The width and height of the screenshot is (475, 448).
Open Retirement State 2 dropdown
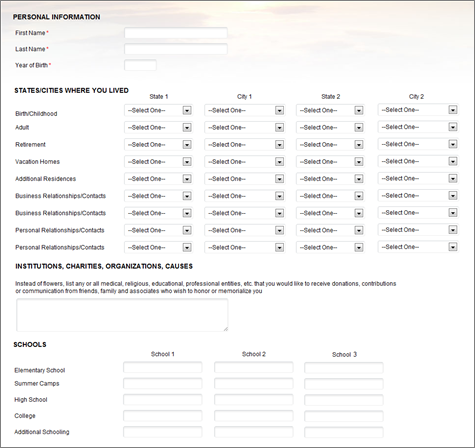330,145
